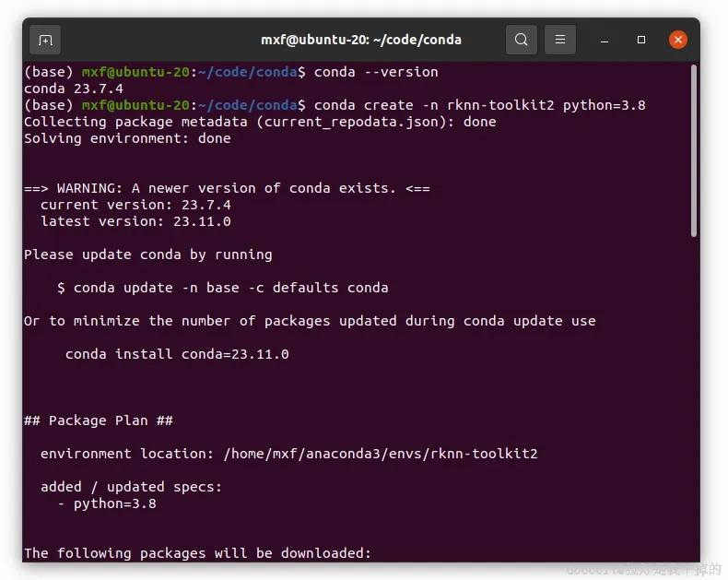
Task: Click 'current version: 23.7.4' line
Action: tap(135, 205)
